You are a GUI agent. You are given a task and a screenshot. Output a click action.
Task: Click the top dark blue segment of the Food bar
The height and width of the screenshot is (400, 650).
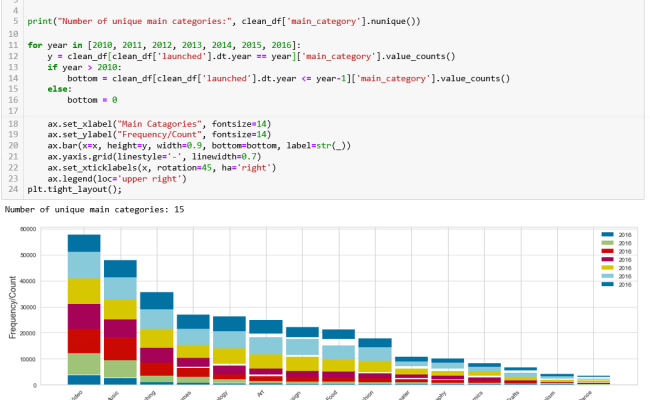tap(339, 334)
